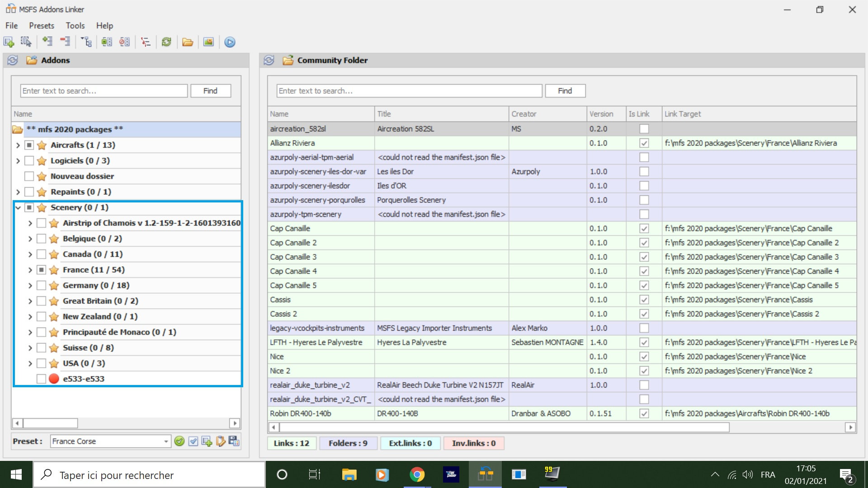Expand the France scenery folder
868x488 pixels.
30,270
